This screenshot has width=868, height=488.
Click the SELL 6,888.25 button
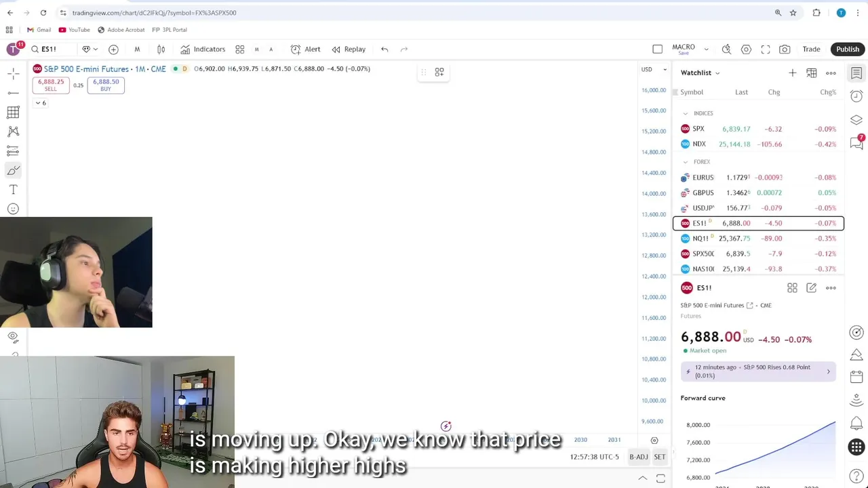pos(51,85)
